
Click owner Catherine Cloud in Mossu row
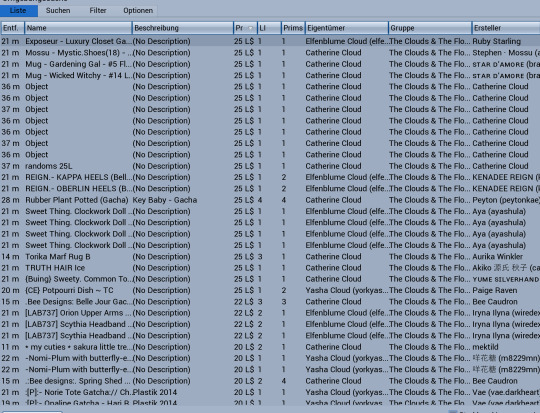coord(333,53)
